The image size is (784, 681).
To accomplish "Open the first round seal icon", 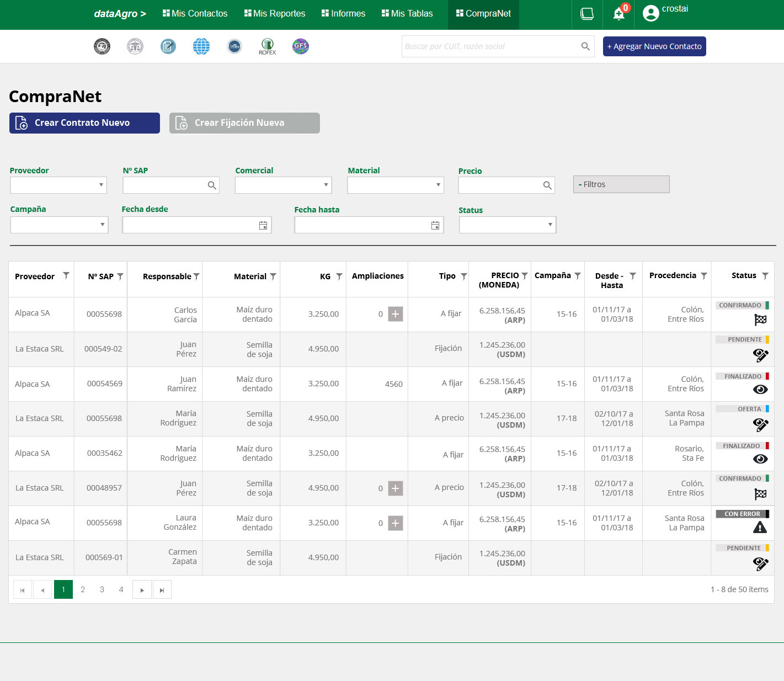I will coord(102,46).
